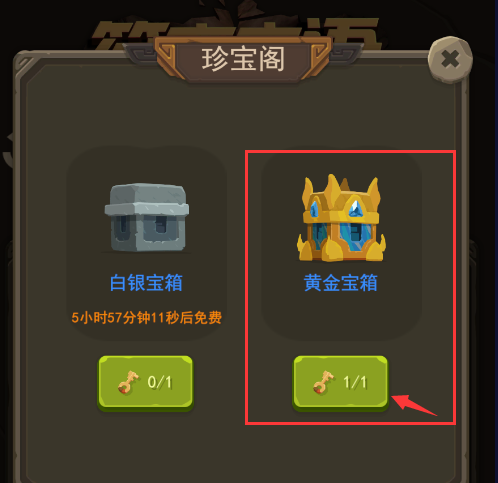This screenshot has width=498, height=483.
Task: Select the 白银宝箱 label
Action: tap(146, 283)
